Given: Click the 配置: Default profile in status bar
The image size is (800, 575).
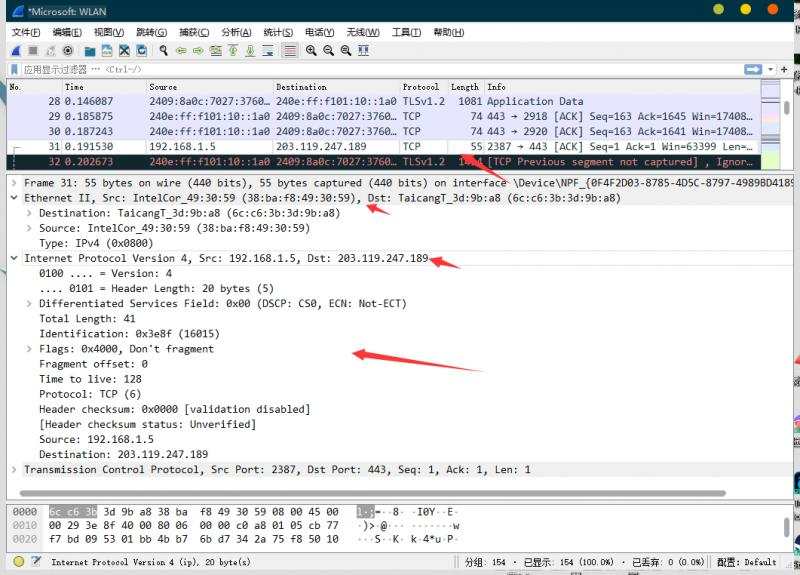Looking at the screenshot, I should pos(746,562).
